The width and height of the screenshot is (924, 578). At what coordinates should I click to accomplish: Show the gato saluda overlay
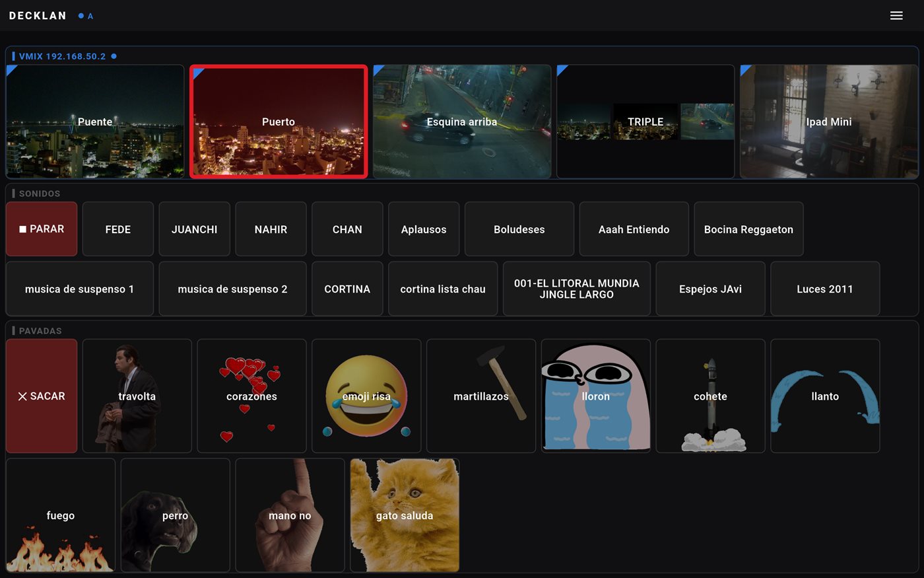(x=405, y=515)
